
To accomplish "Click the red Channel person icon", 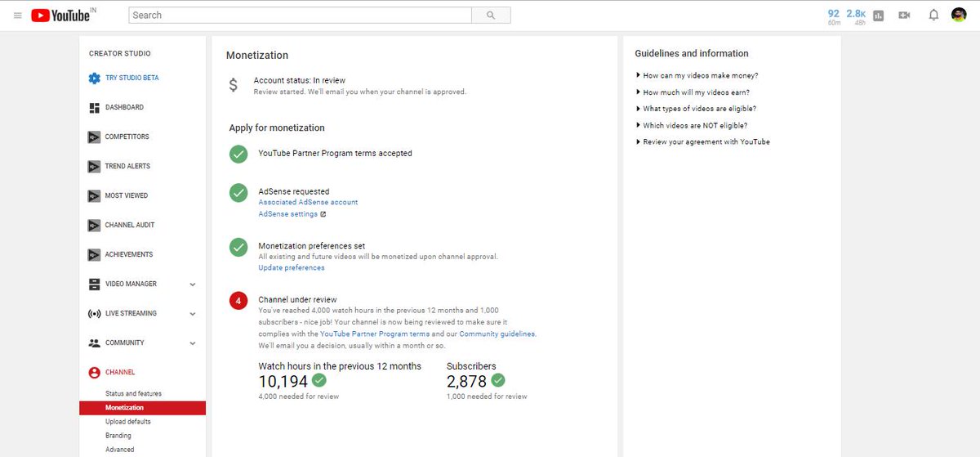I will point(95,373).
